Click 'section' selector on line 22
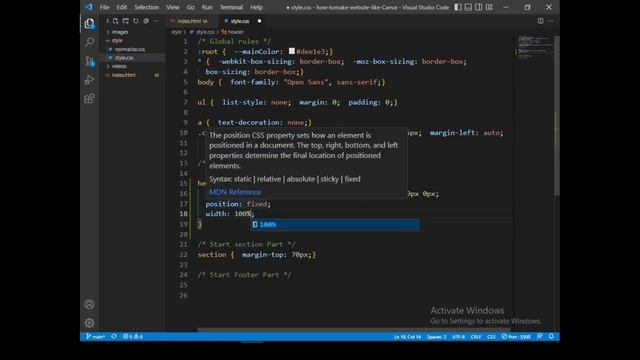Image resolution: width=640 pixels, height=360 pixels. click(212, 255)
